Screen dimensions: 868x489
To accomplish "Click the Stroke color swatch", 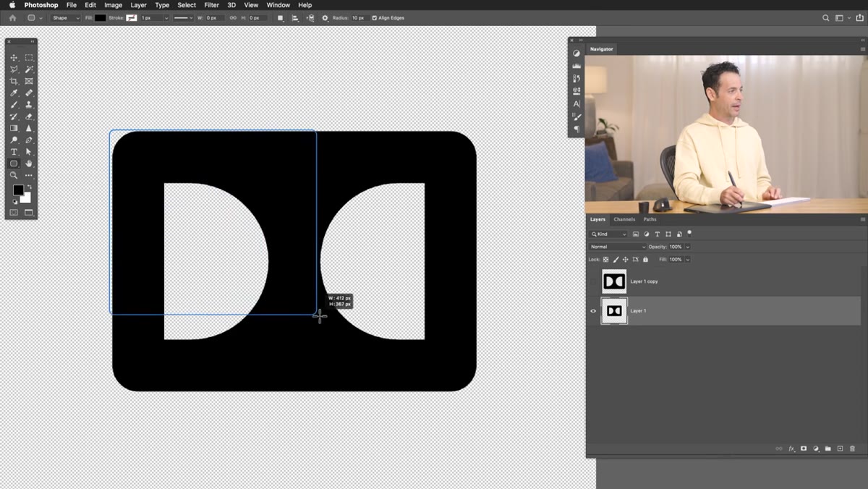I will pyautogui.click(x=131, y=17).
